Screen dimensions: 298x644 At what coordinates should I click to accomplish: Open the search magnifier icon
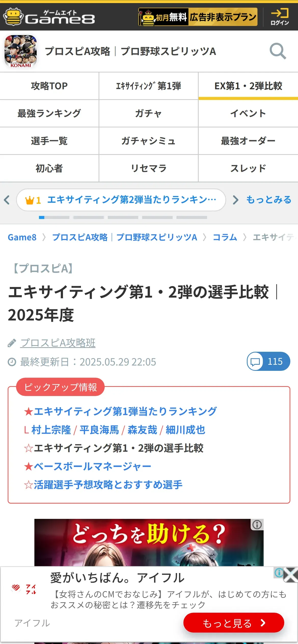[x=278, y=51]
